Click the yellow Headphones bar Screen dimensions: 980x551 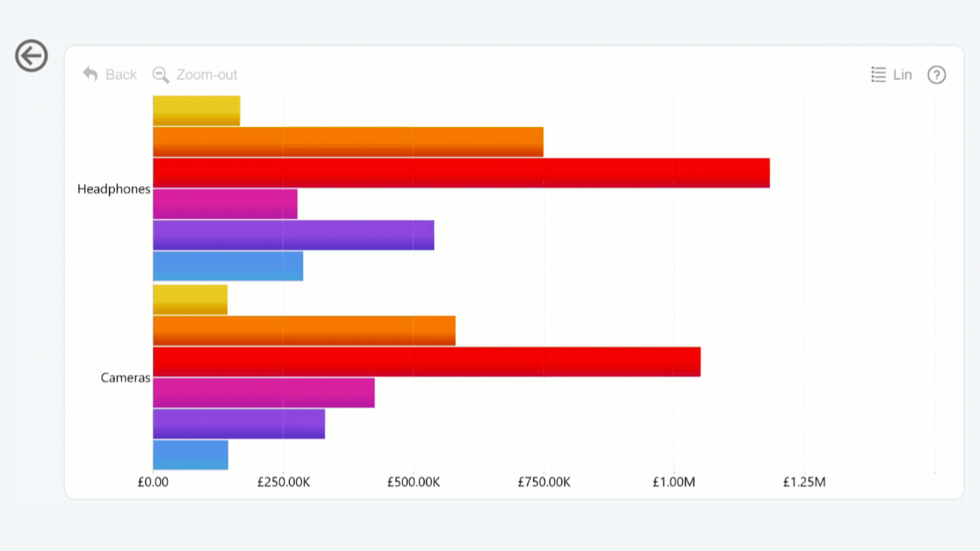click(196, 110)
